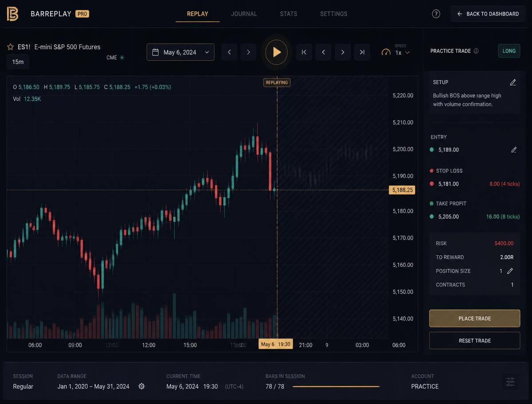This screenshot has height=404, width=532.
Task: Click the 5,220.00 price axis label
Action: click(403, 95)
